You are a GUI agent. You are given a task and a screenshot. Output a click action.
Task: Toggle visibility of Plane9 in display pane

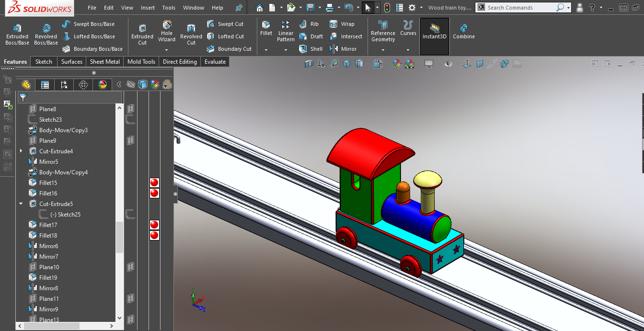[130, 141]
